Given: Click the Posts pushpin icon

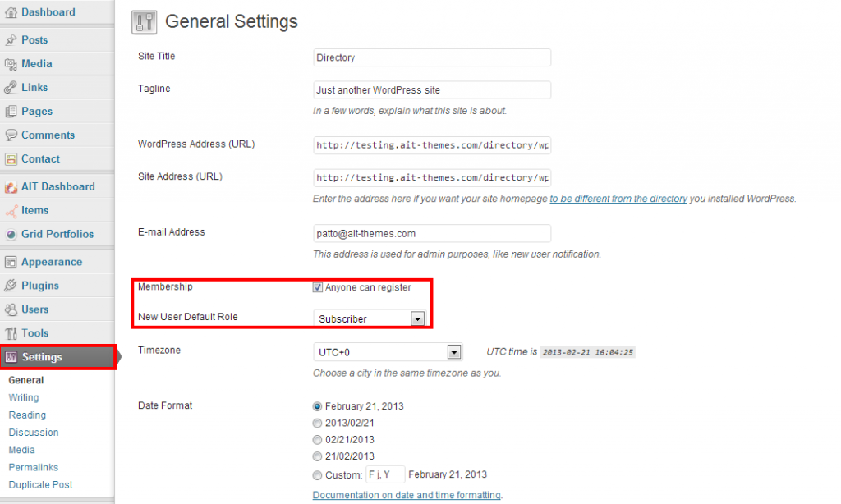Looking at the screenshot, I should click(x=11, y=39).
